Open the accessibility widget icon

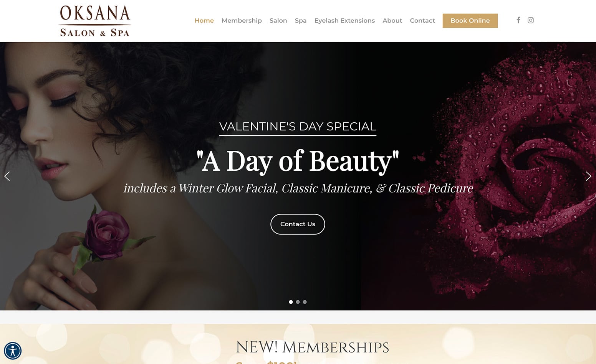coord(13,351)
